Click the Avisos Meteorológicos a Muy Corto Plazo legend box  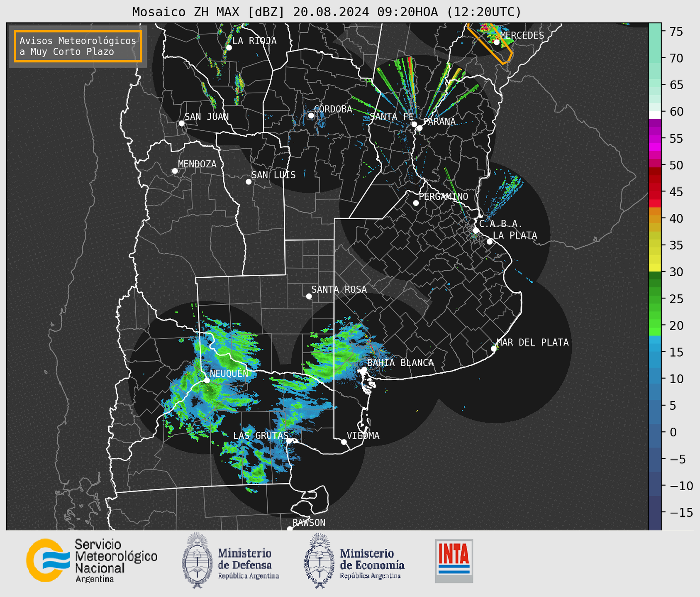(78, 46)
